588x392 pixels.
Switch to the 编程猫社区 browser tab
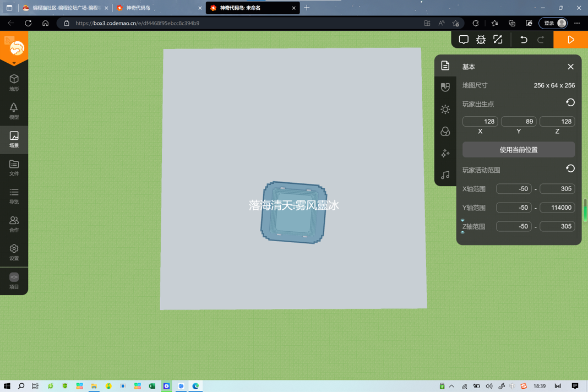(x=66, y=8)
